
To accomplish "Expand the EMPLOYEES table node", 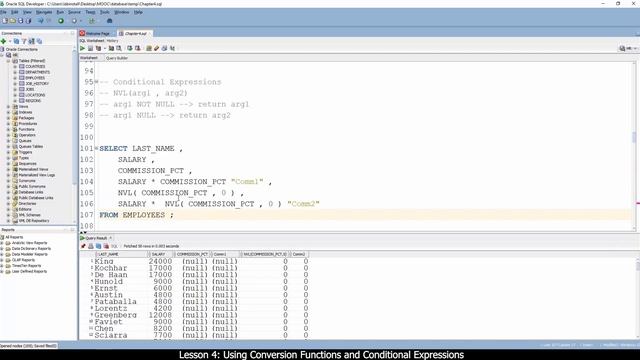I will [x=15, y=78].
